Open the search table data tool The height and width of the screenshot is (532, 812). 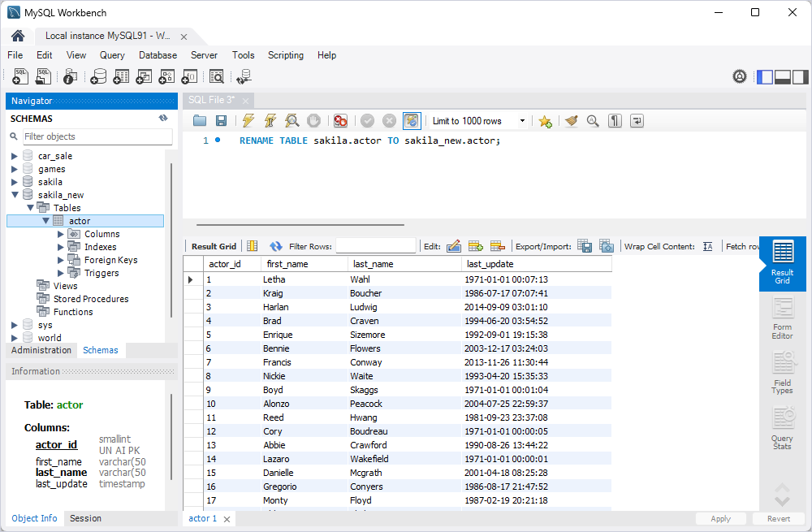(x=217, y=76)
